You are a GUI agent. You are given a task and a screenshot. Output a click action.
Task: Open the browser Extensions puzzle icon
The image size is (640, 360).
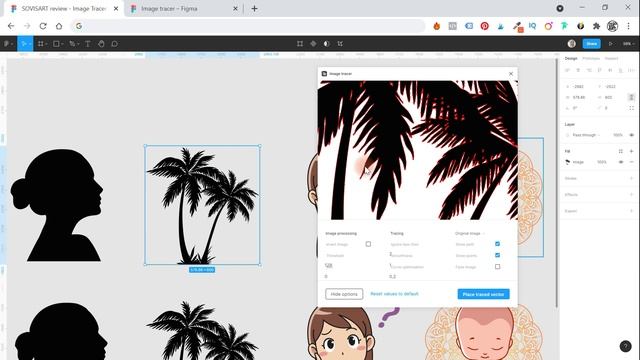click(x=596, y=26)
